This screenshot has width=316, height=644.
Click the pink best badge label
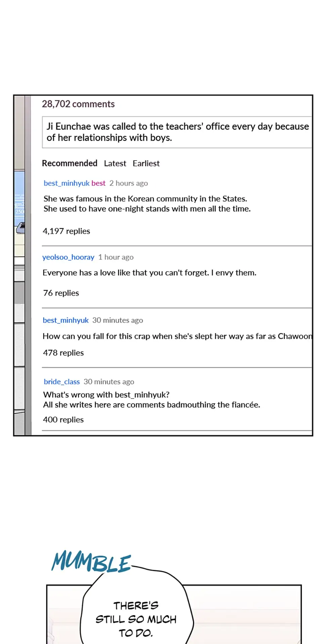[x=98, y=183]
